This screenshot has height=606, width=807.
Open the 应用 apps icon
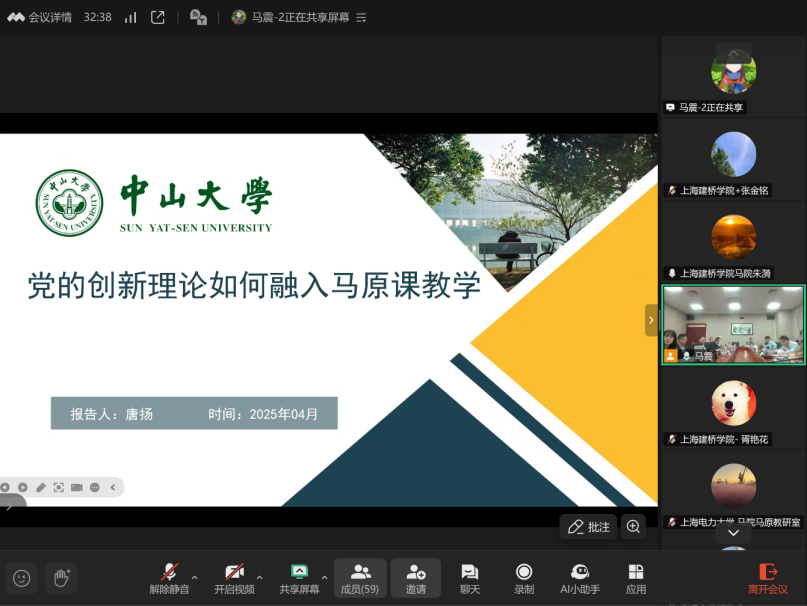click(636, 577)
